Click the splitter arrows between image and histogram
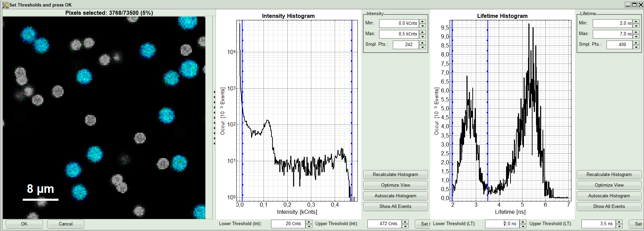The height and width of the screenshot is (231, 644). (214, 117)
